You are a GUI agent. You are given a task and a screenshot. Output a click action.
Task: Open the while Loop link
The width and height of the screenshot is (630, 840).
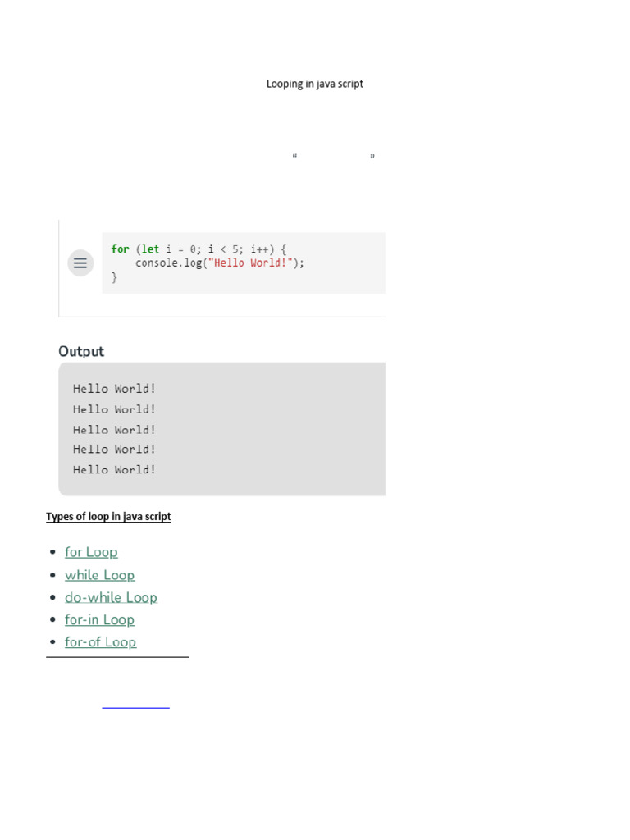click(x=99, y=575)
